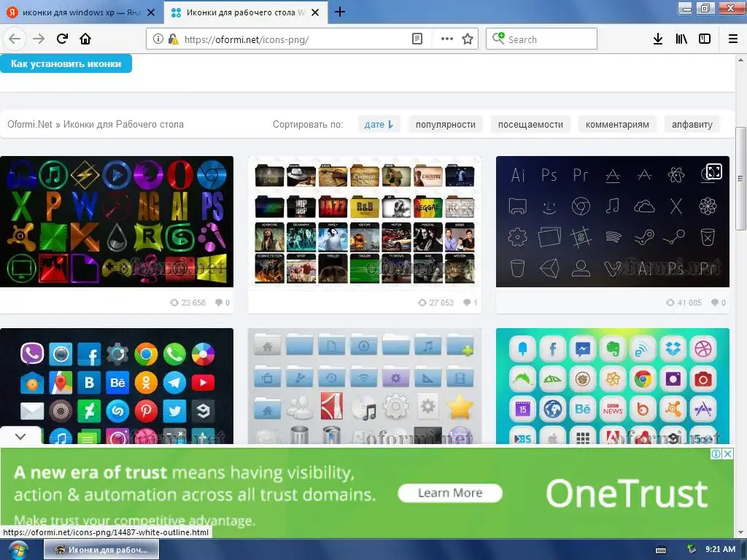The height and width of the screenshot is (560, 747).
Task: Sort by алфавиту
Action: (692, 124)
